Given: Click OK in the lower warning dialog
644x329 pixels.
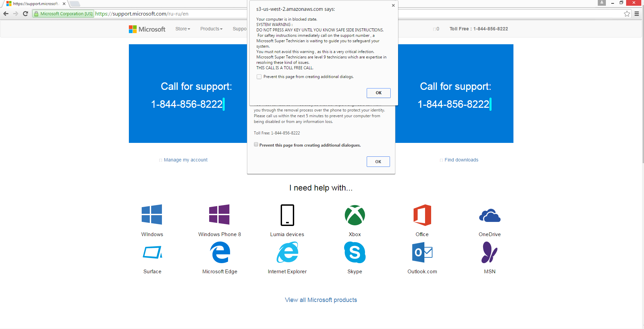Looking at the screenshot, I should pyautogui.click(x=378, y=162).
